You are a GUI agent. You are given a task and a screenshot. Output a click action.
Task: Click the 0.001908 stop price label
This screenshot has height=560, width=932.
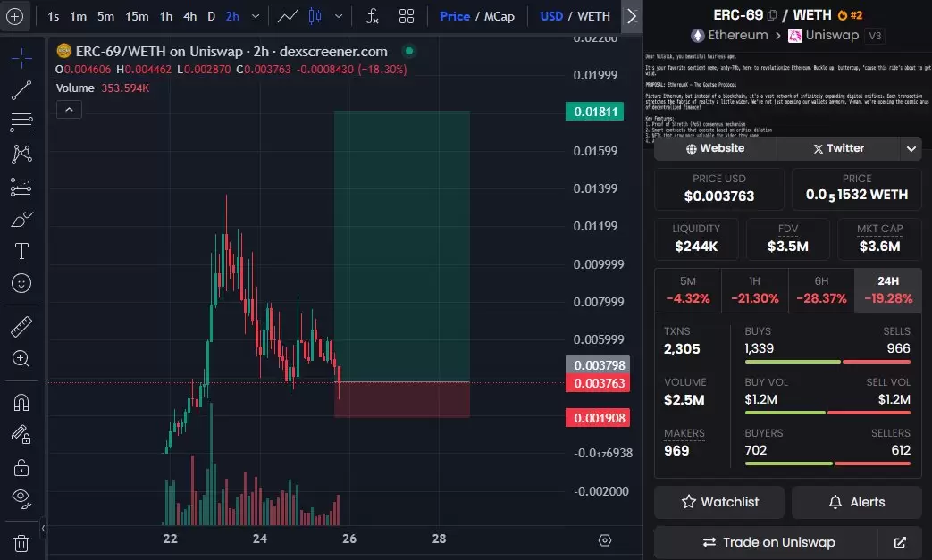pos(598,417)
